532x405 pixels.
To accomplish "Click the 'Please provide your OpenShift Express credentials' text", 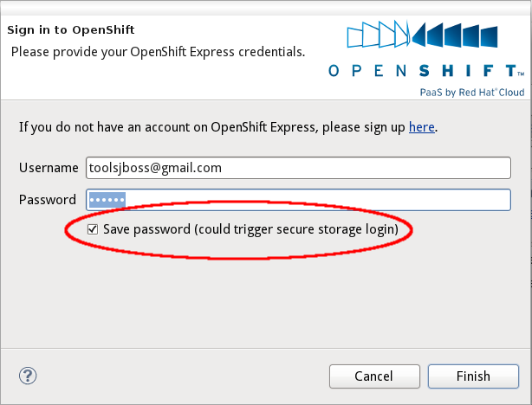I will tap(158, 52).
